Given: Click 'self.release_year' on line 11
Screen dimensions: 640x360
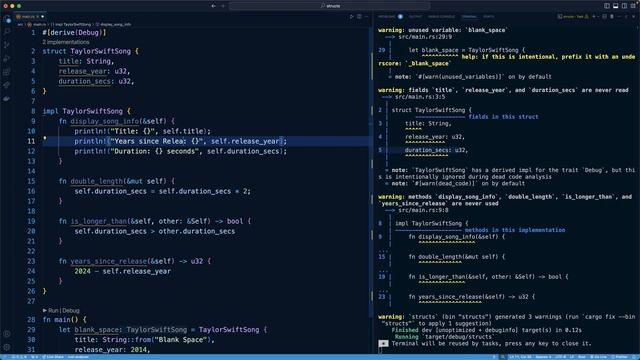Looking at the screenshot, I should 245,141.
